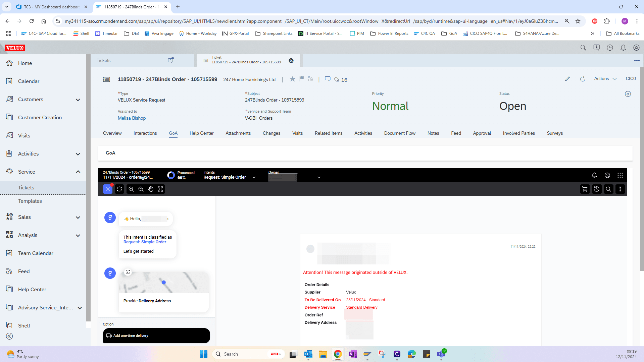Collapse the Service sidebar section

coord(78,172)
